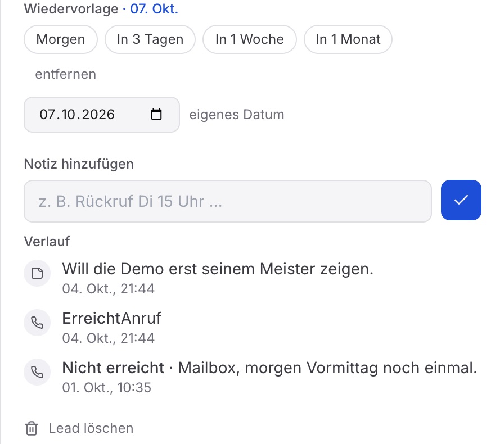The height and width of the screenshot is (444, 504).
Task: Click the trash icon next to Lead löschen
Action: 31,428
